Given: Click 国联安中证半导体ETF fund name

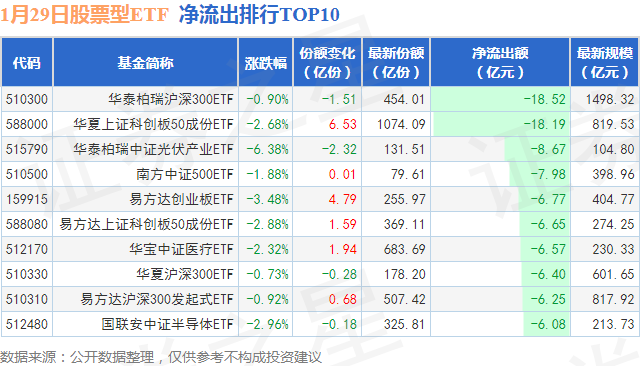Looking at the screenshot, I should point(167,324).
